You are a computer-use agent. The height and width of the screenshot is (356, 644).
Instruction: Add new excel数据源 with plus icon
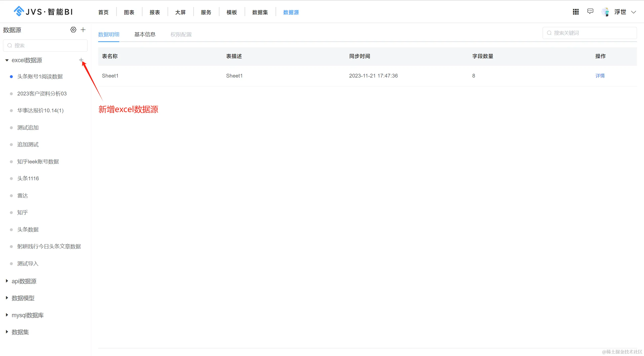click(x=81, y=60)
